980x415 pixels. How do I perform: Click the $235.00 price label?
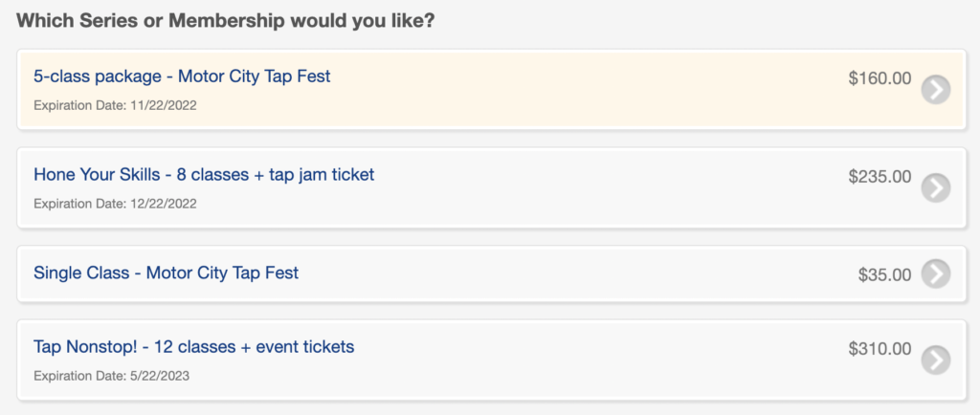[x=880, y=177]
